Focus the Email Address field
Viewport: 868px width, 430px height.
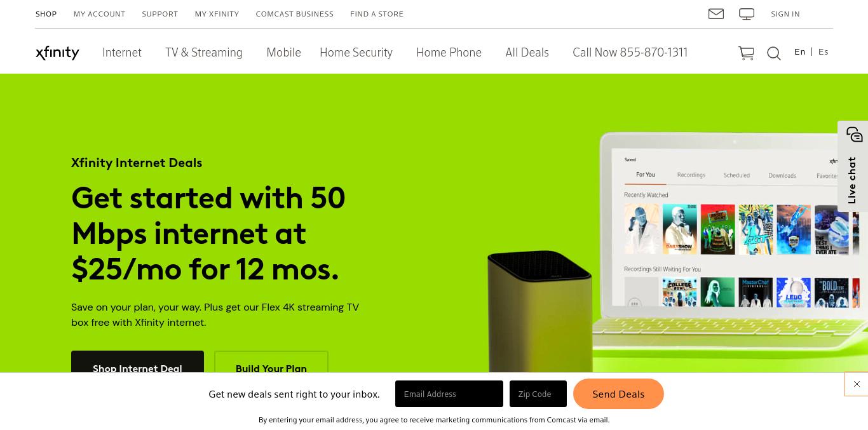(449, 394)
